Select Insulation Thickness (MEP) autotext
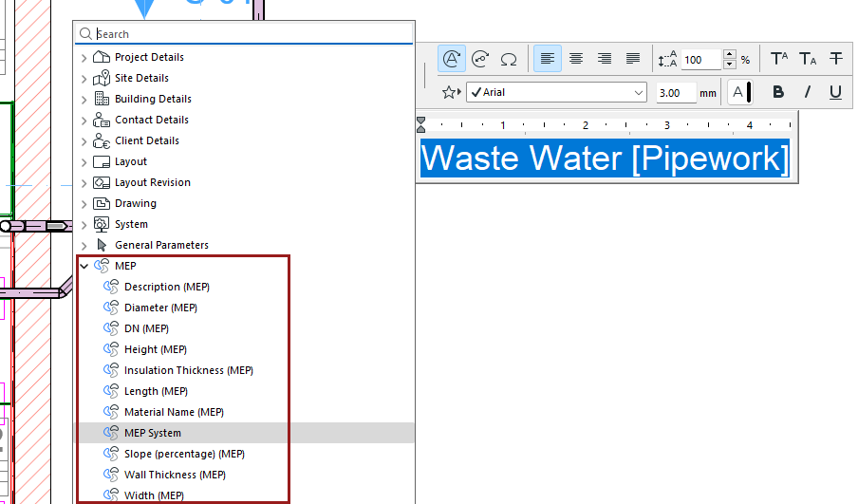 189,370
